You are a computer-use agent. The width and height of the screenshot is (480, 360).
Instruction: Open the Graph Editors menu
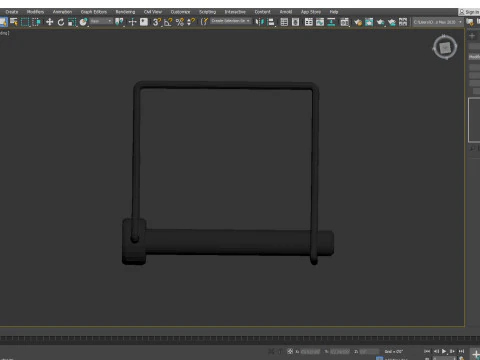(x=94, y=12)
